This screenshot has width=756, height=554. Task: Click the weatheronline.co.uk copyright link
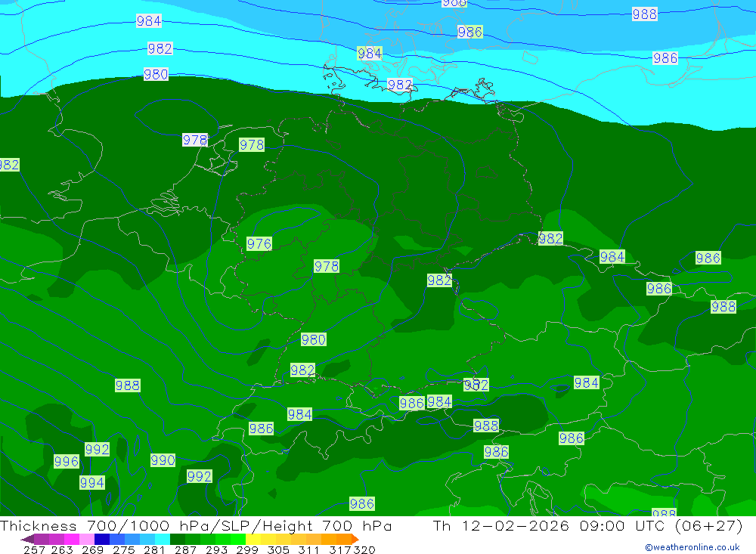coord(692,547)
